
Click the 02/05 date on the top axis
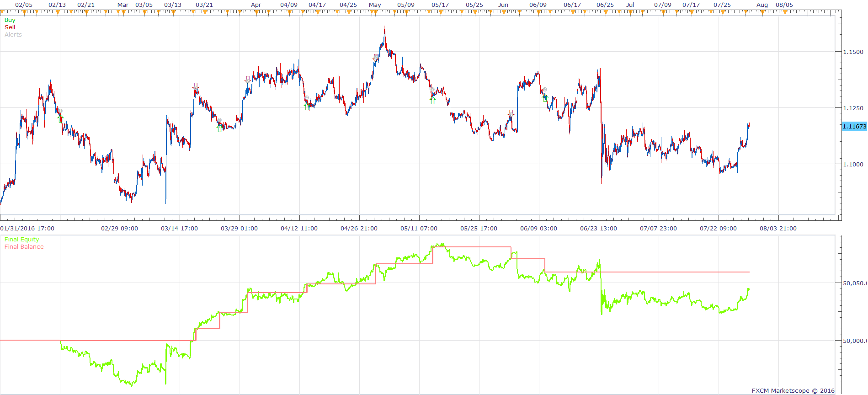tap(24, 5)
